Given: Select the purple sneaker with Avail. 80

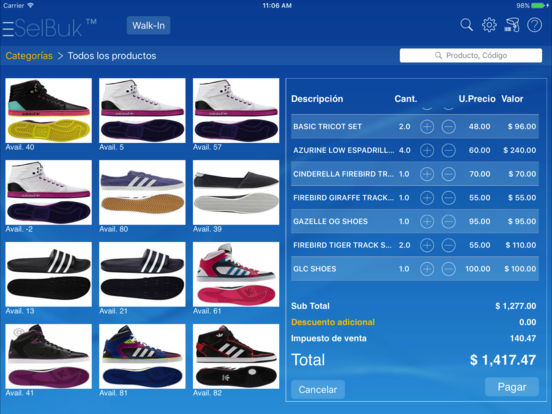Looking at the screenshot, I should click(x=142, y=193).
